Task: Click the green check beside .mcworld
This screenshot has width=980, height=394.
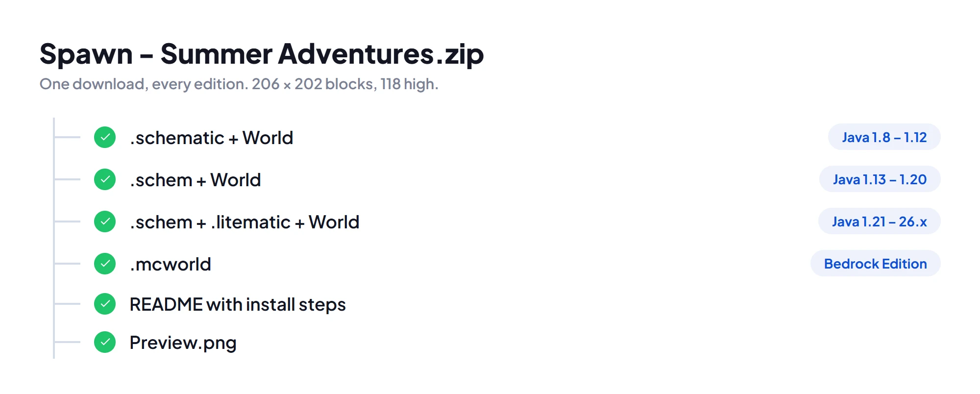Action: tap(105, 264)
